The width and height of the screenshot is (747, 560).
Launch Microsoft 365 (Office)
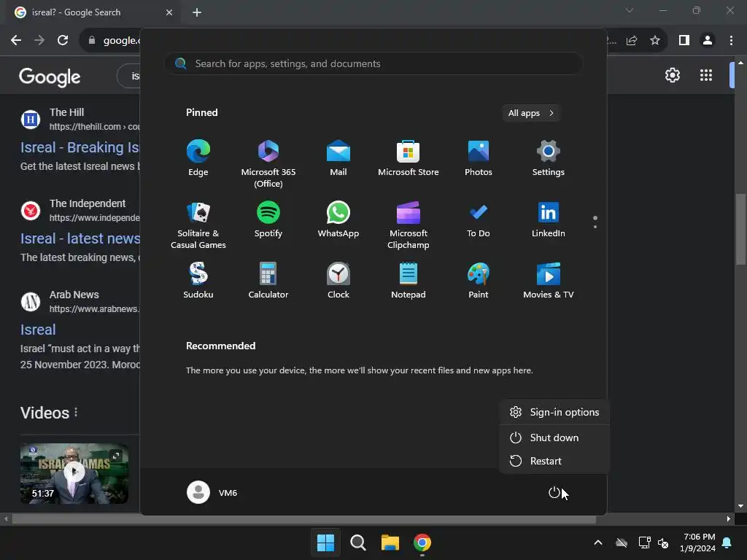268,163
